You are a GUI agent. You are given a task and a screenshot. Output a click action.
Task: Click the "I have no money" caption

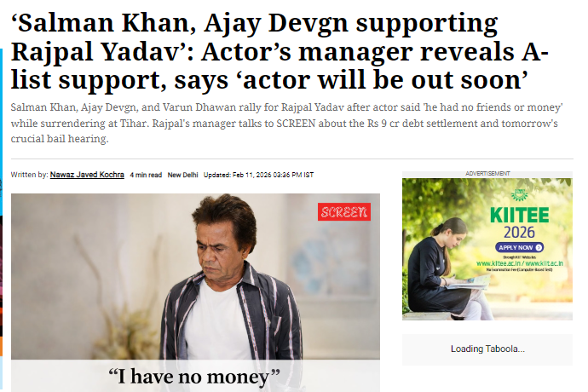pos(194,377)
